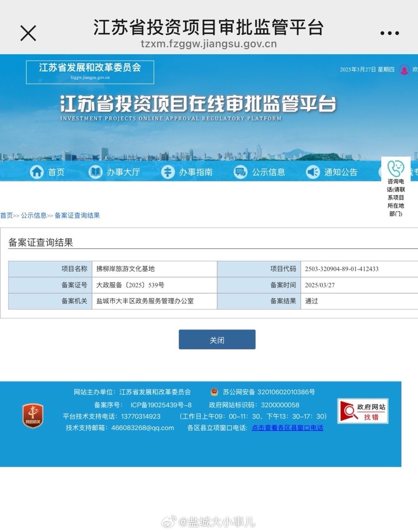Click the 江苏省发展和改革委员会 logo box
418x532 pixels.
90,72
